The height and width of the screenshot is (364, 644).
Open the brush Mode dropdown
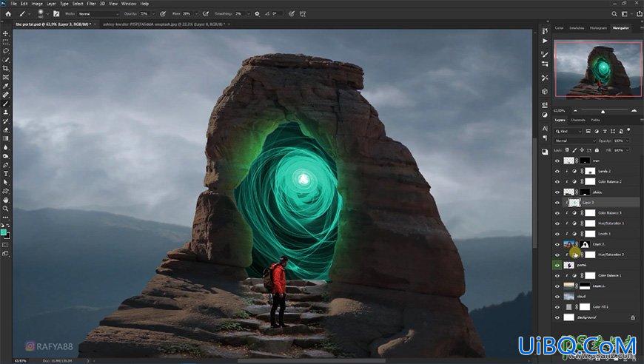[98, 13]
